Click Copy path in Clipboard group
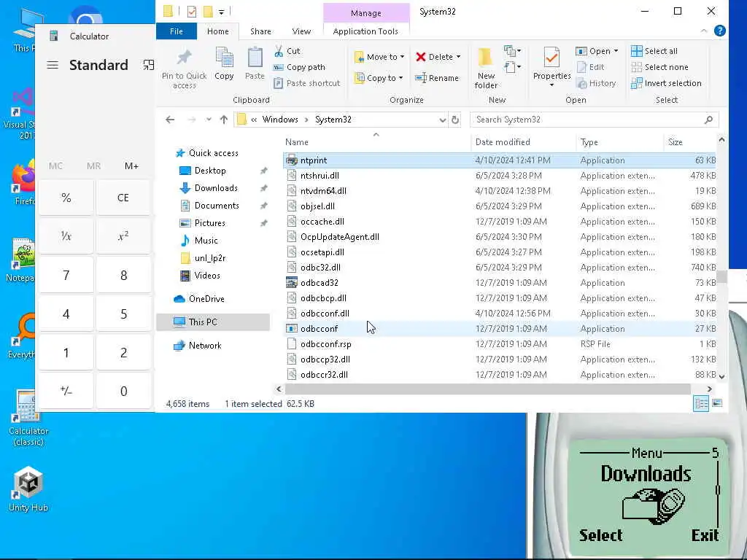Screen dimensions: 747x560 299,67
